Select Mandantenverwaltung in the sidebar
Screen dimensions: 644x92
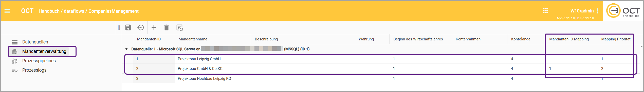(44, 51)
